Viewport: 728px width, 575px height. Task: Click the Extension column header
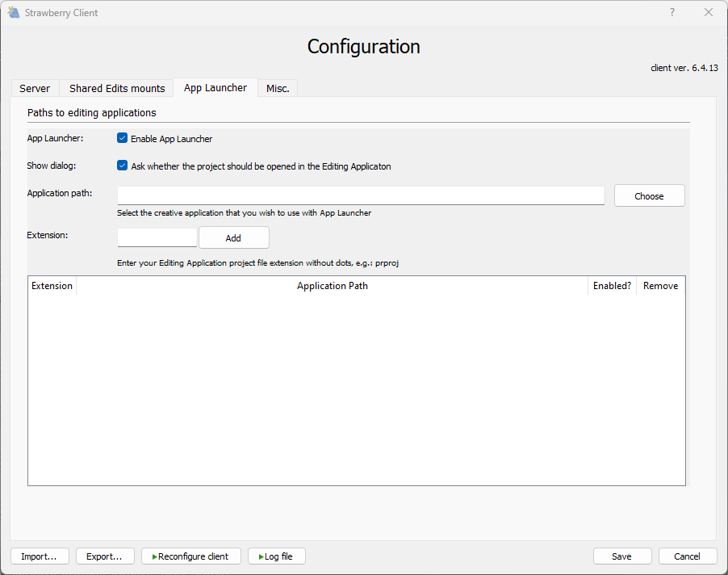52,286
